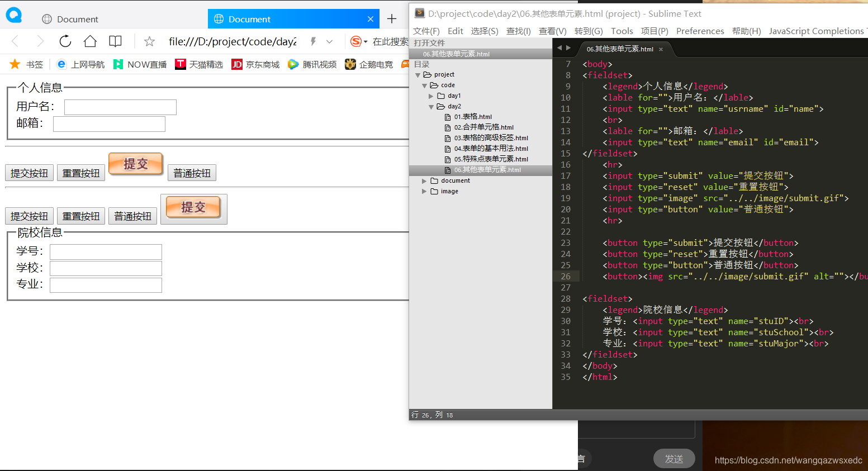The width and height of the screenshot is (868, 471).
Task: Click button containing orange 提交 image
Action: (x=194, y=209)
